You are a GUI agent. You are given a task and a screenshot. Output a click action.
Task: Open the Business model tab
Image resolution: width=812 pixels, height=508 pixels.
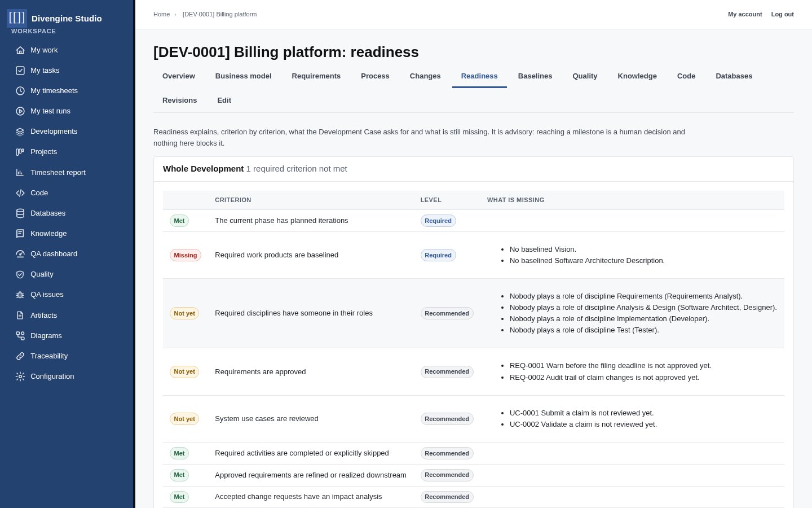(x=244, y=76)
